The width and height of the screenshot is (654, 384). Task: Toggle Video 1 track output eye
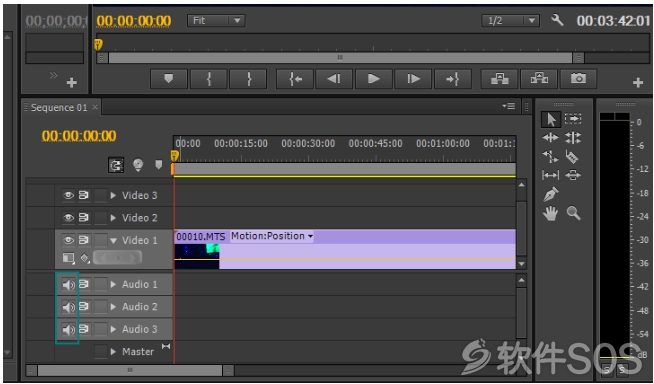pos(68,240)
